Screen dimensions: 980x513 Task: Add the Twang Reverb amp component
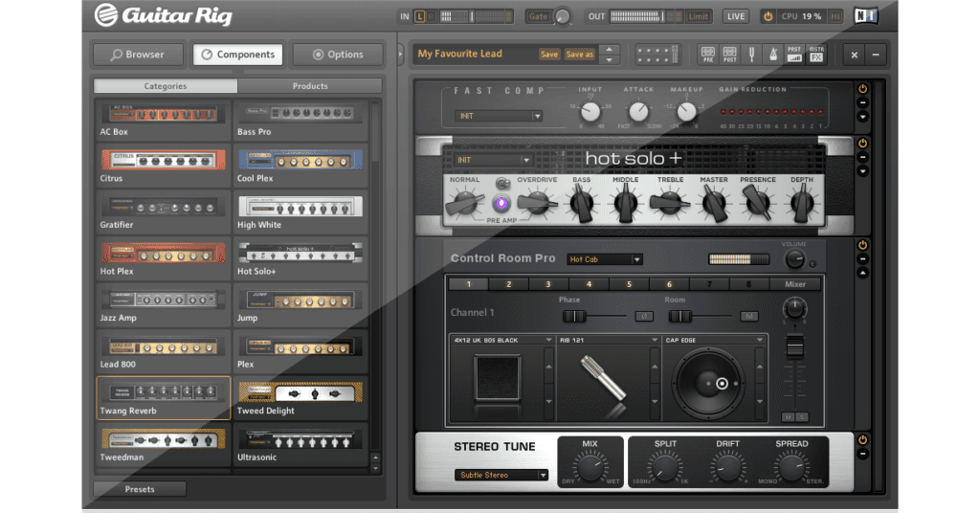coord(163,397)
